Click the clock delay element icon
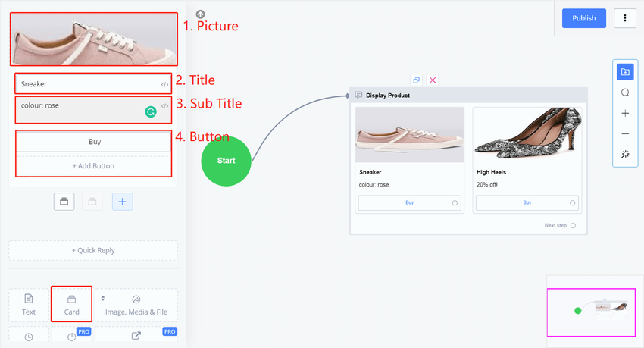Screen dimensions: 644x348 pos(29,337)
